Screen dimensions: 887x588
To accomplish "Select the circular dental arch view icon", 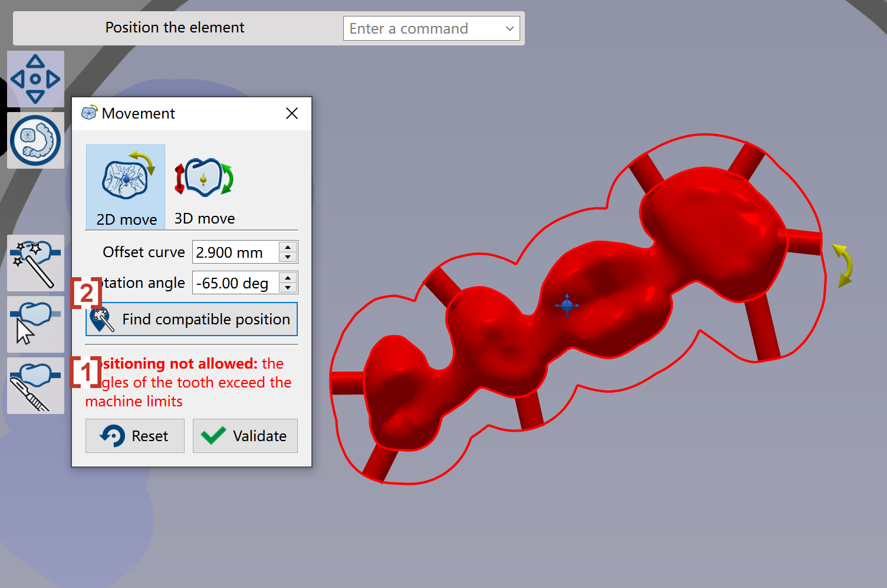I will [x=35, y=140].
